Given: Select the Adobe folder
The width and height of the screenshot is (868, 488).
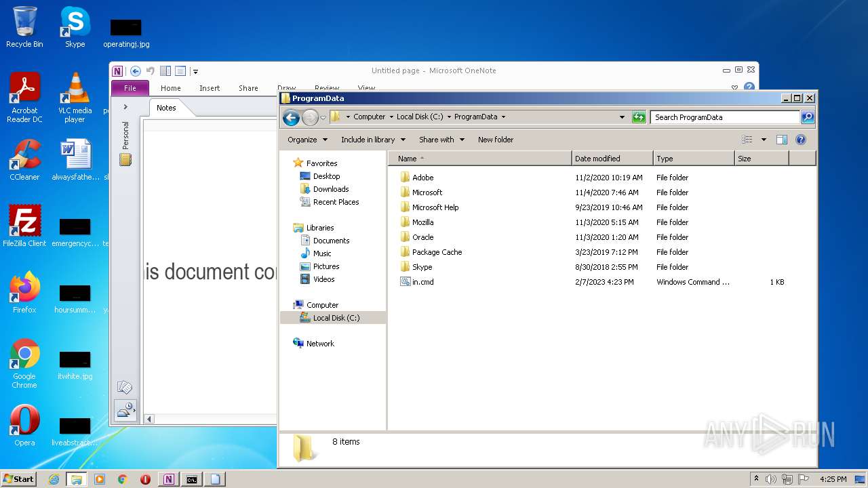Looking at the screenshot, I should (x=422, y=178).
